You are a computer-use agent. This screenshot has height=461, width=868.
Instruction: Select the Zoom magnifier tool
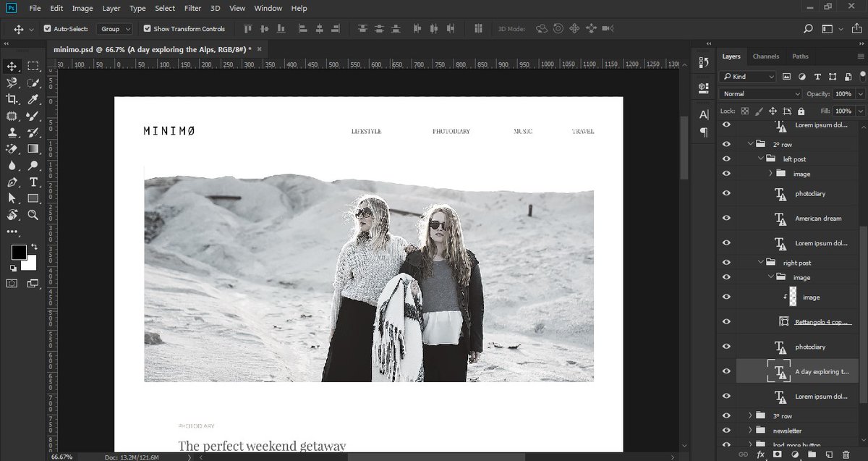click(33, 215)
